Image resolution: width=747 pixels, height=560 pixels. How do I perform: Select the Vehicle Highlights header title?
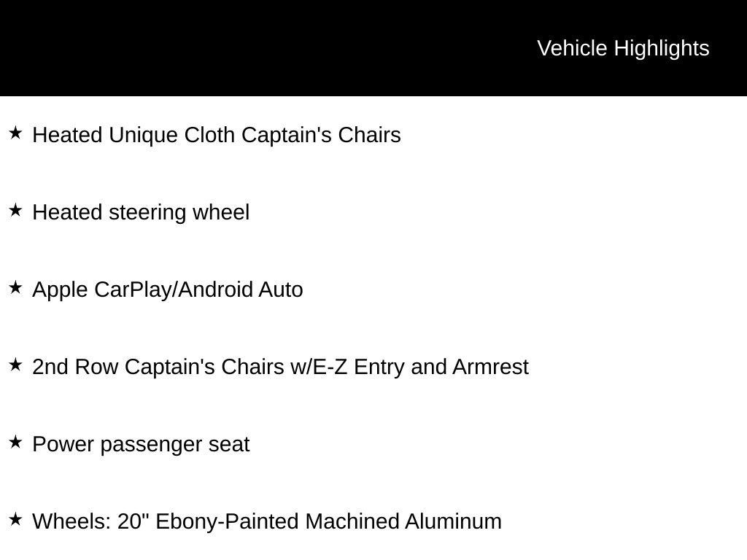pyautogui.click(x=623, y=49)
